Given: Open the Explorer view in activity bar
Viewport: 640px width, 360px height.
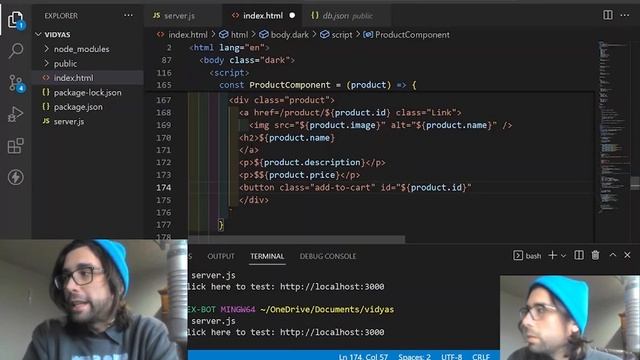Looking at the screenshot, I should (x=16, y=20).
